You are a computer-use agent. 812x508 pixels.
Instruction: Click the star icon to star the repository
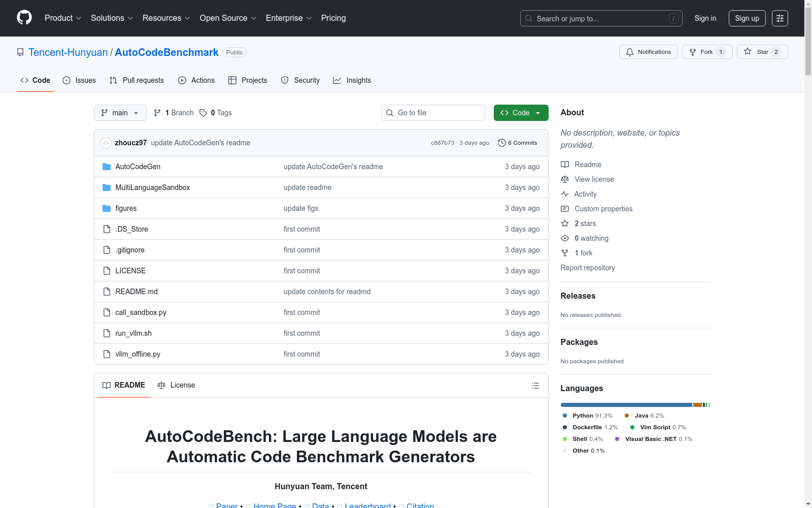748,51
